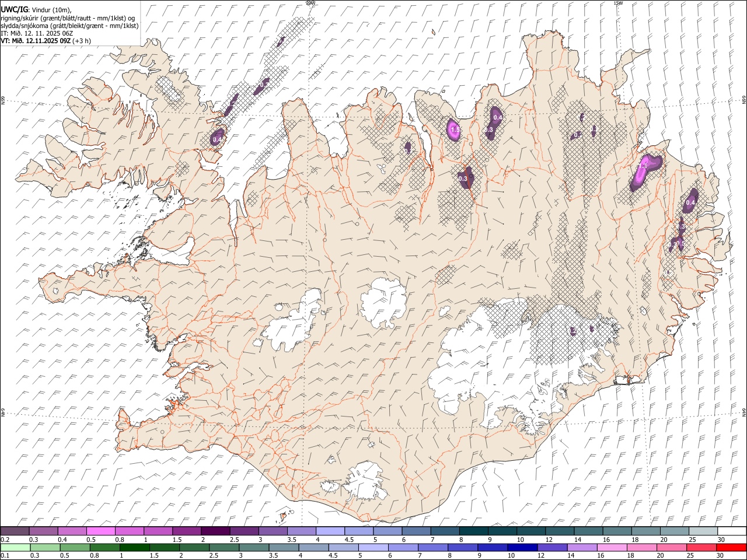Pick the snow scale swatch starting at 1.5
This screenshot has width=747, height=560.
pyautogui.click(x=187, y=531)
